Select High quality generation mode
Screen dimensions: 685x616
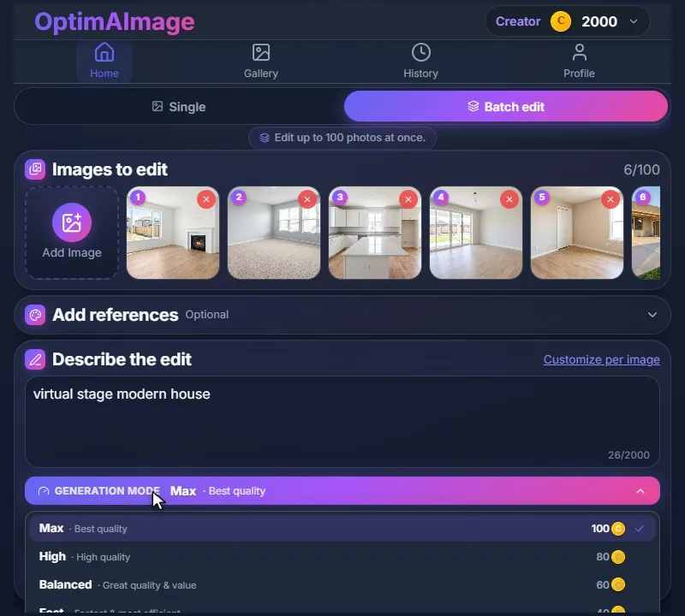(342, 557)
